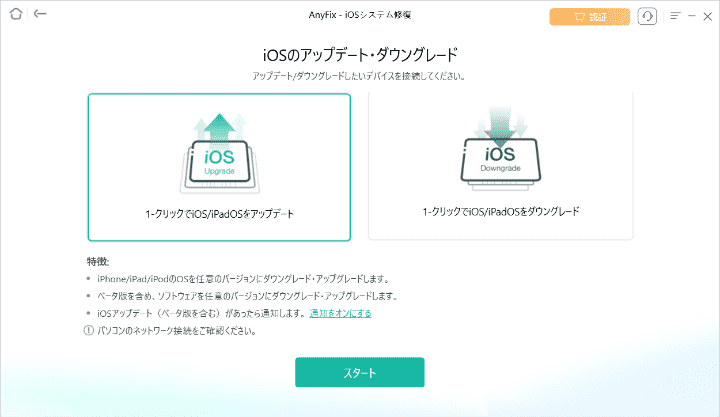The height and width of the screenshot is (417, 720).
Task: Click the line starting iPhone/iPad/iPodのOS
Action: 243,279
